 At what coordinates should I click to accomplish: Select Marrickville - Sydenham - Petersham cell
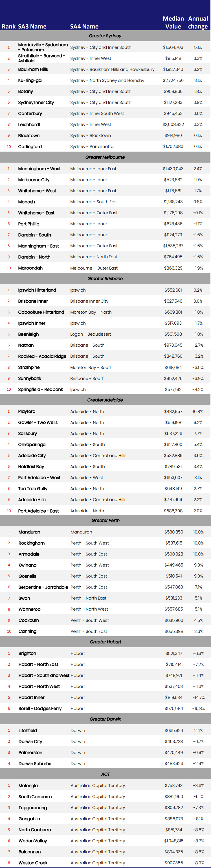43,47
